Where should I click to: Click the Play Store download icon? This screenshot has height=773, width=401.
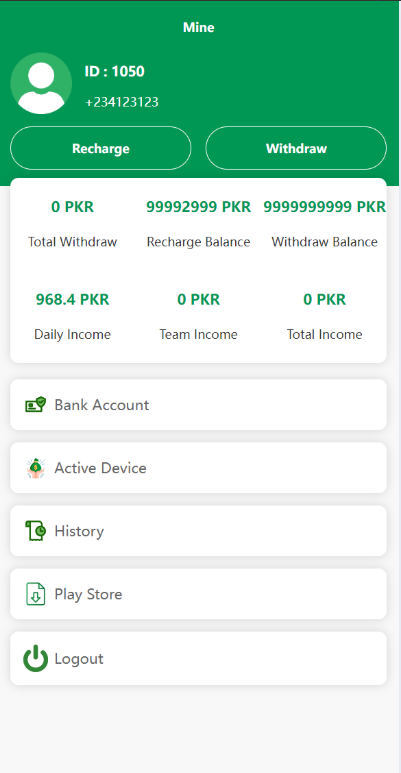tap(36, 594)
